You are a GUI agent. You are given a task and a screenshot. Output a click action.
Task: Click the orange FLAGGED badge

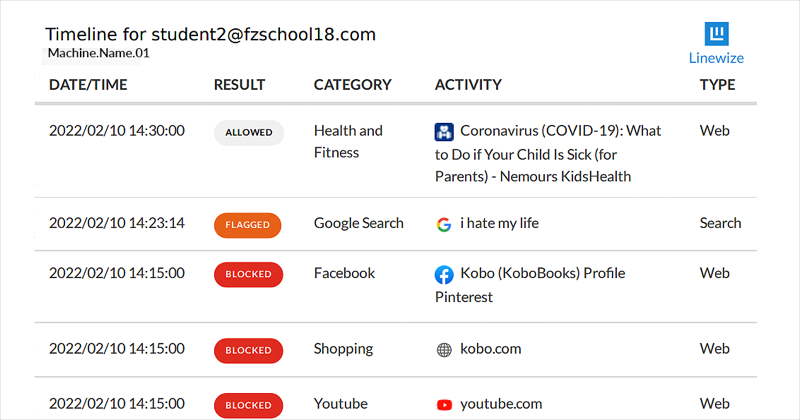point(247,225)
